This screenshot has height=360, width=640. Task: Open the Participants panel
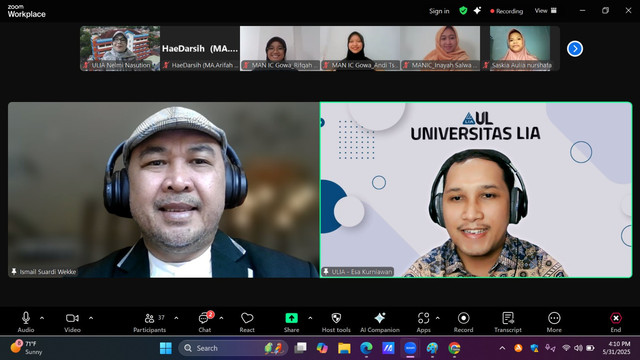pyautogui.click(x=150, y=322)
